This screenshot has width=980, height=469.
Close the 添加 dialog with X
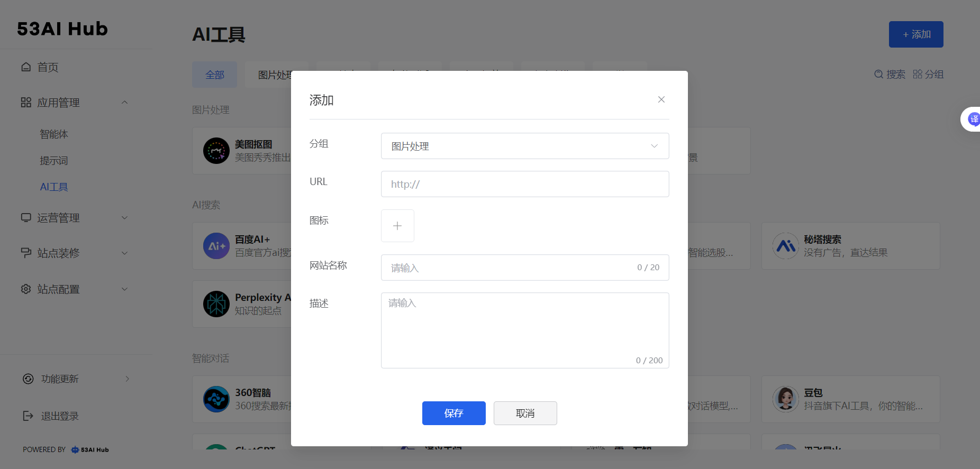pyautogui.click(x=661, y=99)
